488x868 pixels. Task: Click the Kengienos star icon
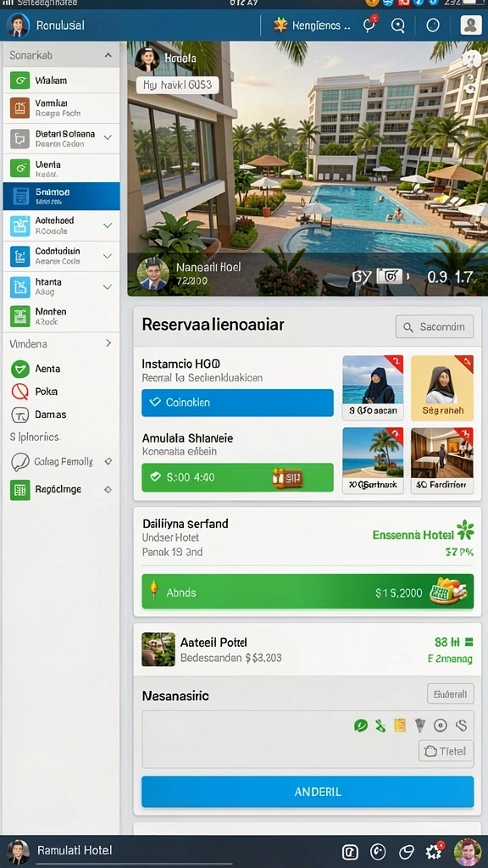click(x=281, y=25)
